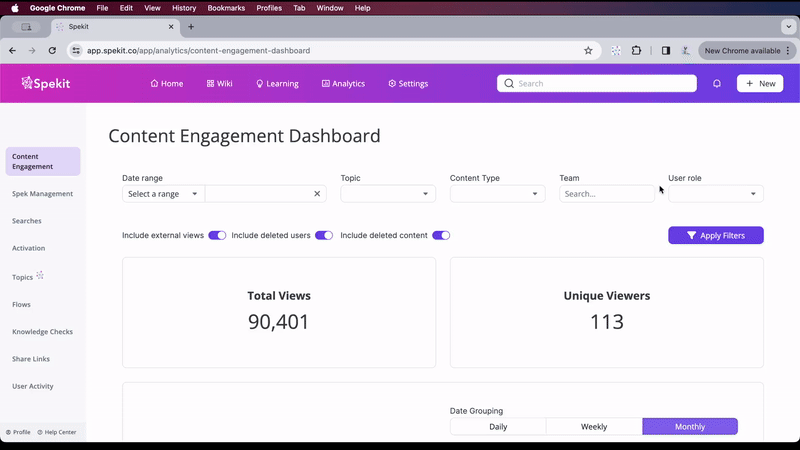800x450 pixels.
Task: Toggle Include deleted users
Action: (x=323, y=235)
